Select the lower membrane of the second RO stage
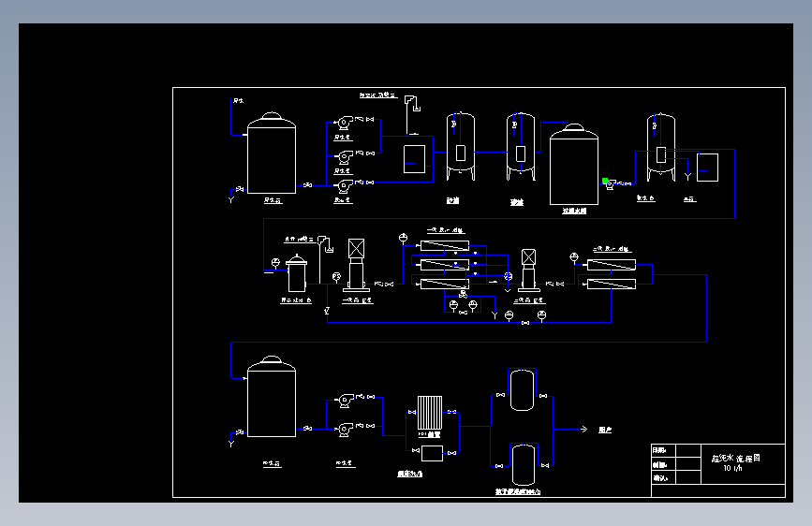This screenshot has width=812, height=526. [611, 284]
